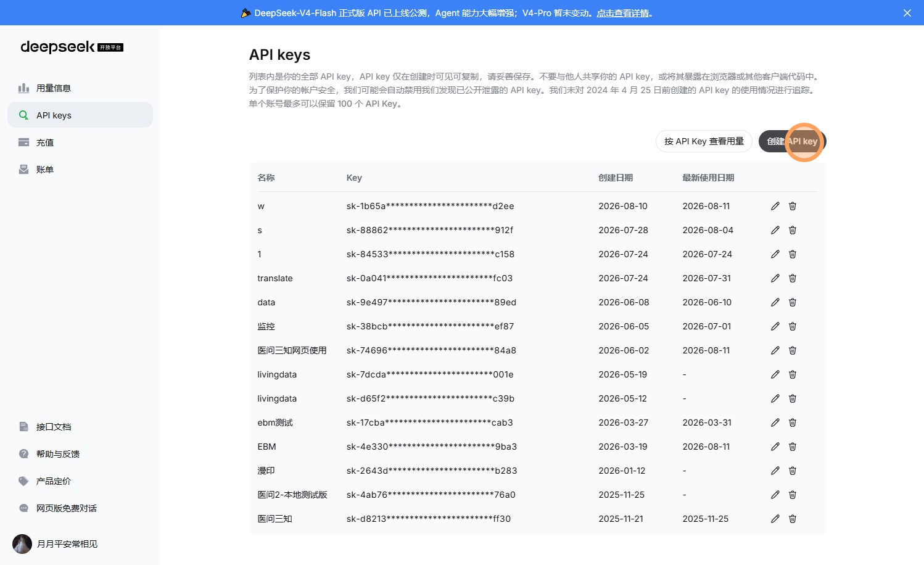The width and height of the screenshot is (924, 565).
Task: Delete the key ending in ff30
Action: 793,519
